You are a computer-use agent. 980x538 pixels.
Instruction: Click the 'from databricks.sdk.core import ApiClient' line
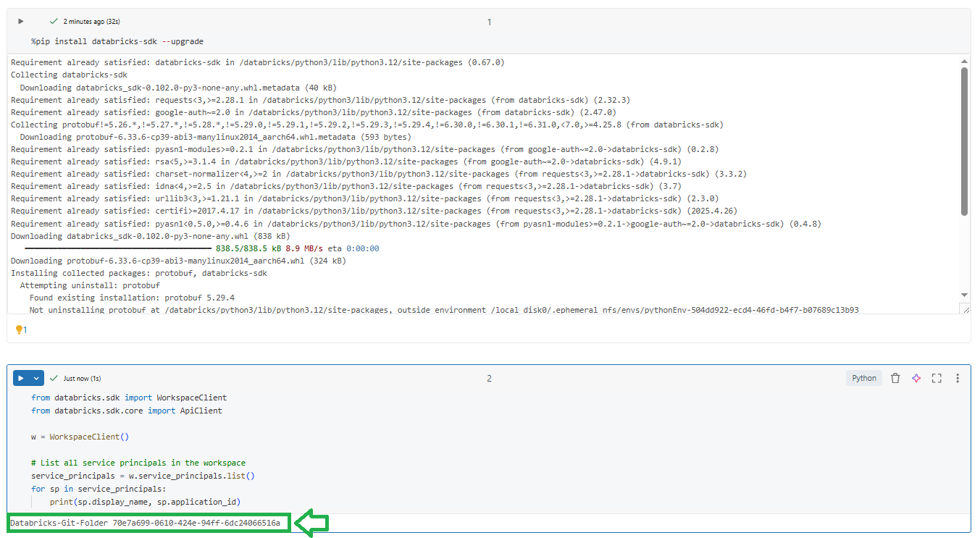(x=127, y=411)
